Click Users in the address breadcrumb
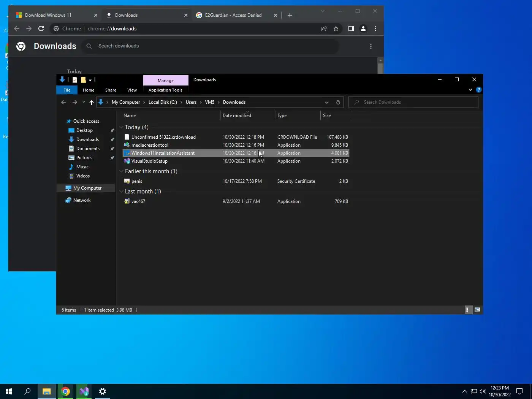 (191, 102)
